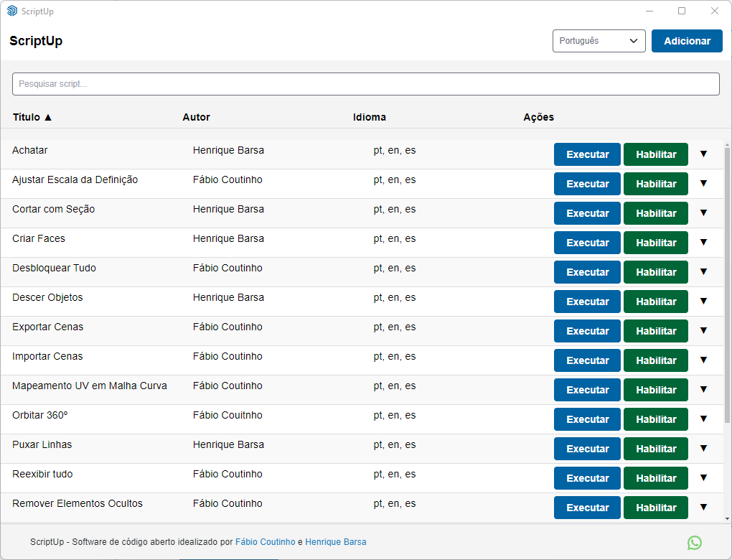Viewport: 732px width, 560px height.
Task: Enable the Desbloquear Tudo script
Action: coord(656,272)
